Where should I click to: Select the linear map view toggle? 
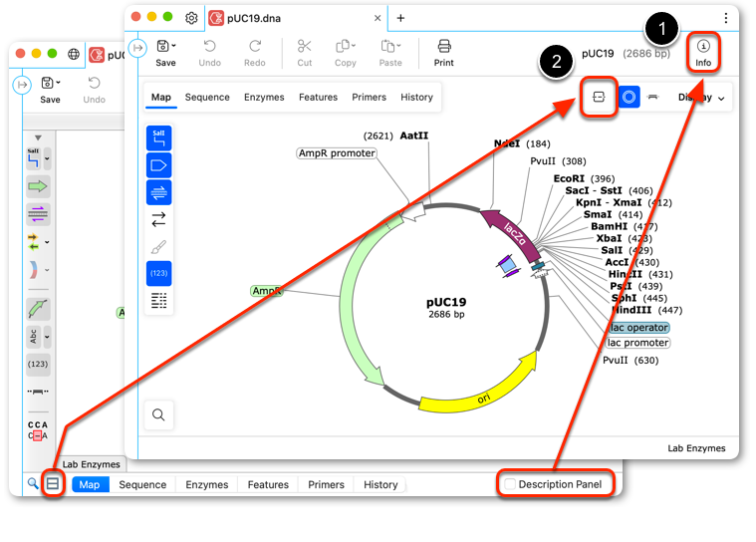652,97
